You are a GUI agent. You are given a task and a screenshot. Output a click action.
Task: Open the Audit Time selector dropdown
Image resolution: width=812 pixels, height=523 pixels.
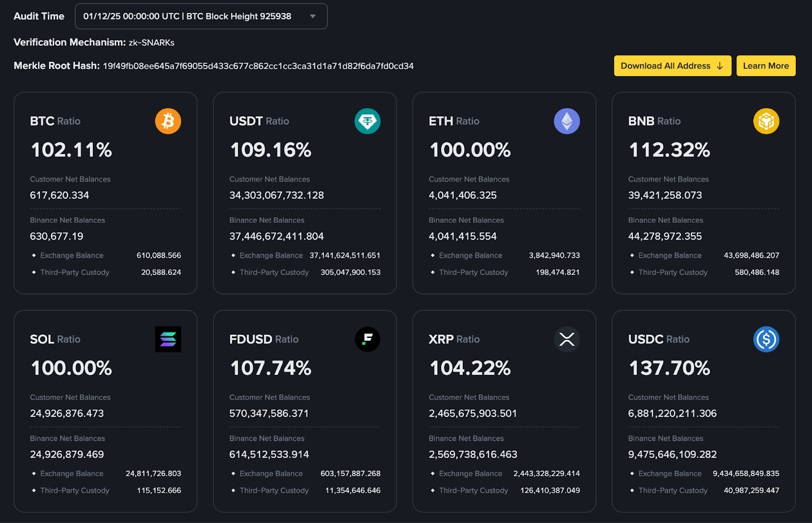click(x=201, y=16)
